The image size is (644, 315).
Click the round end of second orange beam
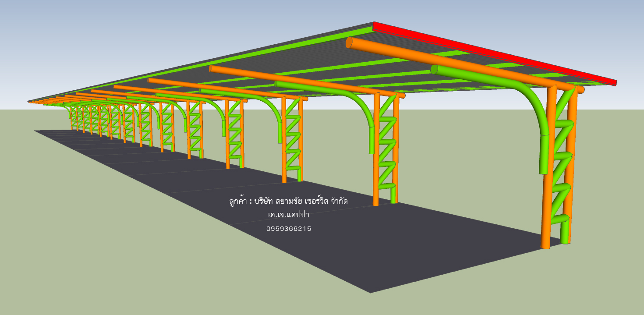[211, 68]
